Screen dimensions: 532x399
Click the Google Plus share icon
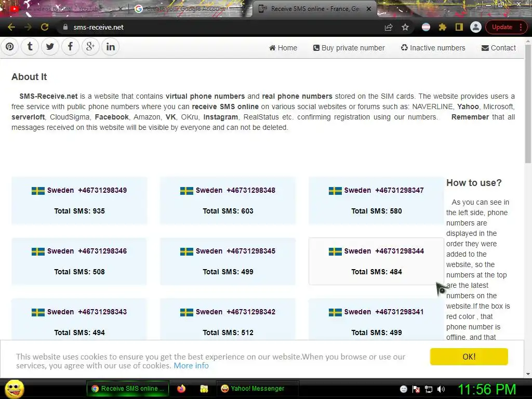[x=90, y=46]
